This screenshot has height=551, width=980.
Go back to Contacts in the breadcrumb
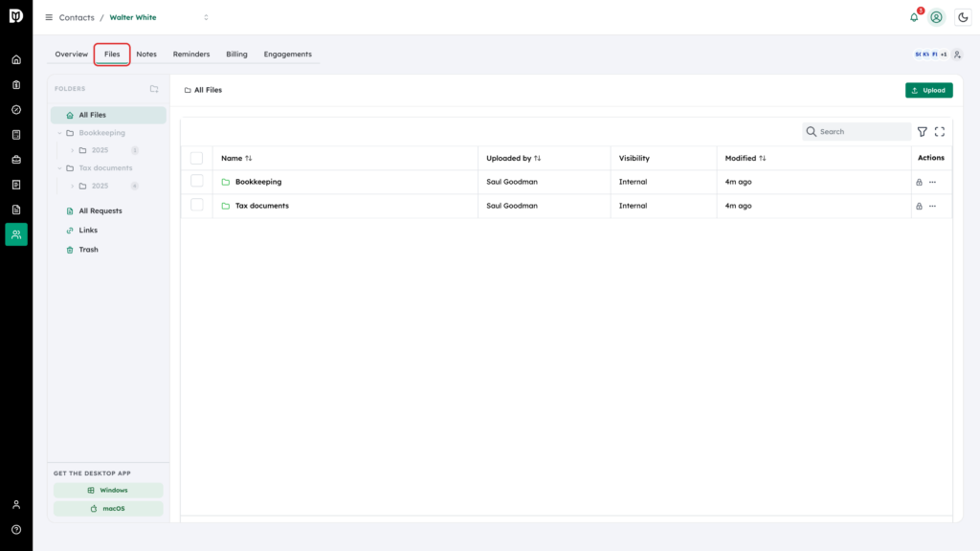pyautogui.click(x=77, y=17)
